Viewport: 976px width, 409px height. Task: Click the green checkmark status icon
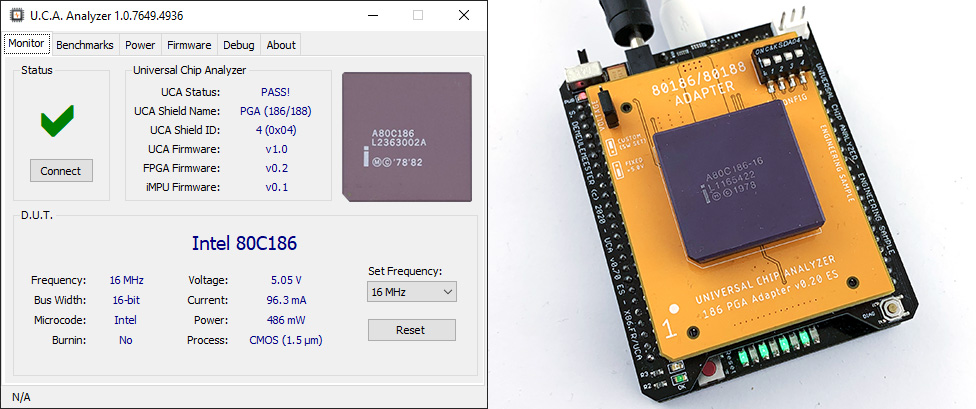point(57,121)
